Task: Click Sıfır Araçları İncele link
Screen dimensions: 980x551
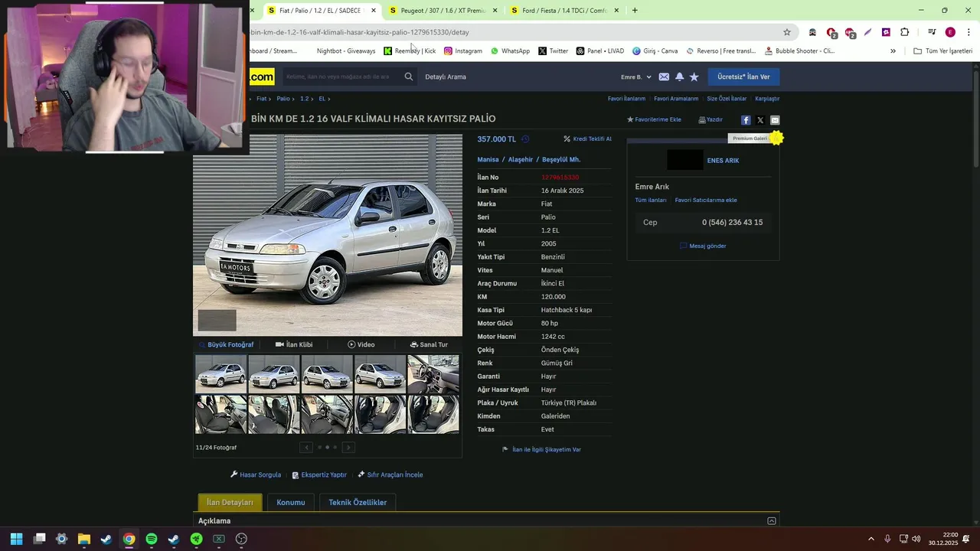Action: click(390, 474)
